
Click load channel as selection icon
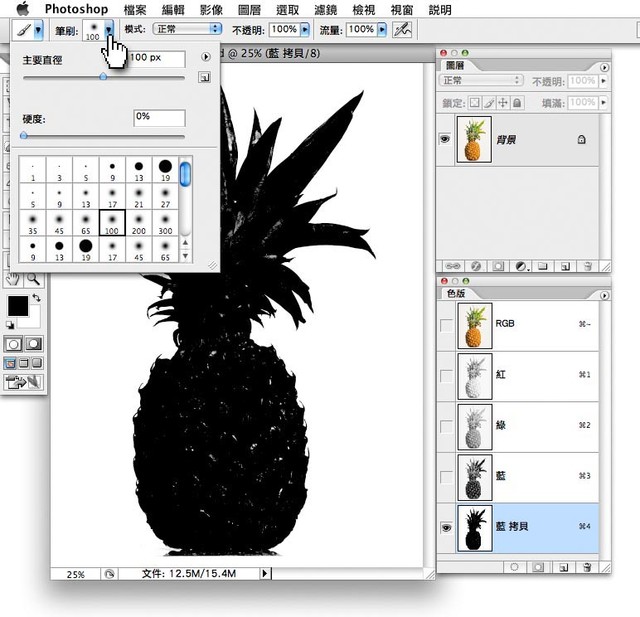(514, 566)
